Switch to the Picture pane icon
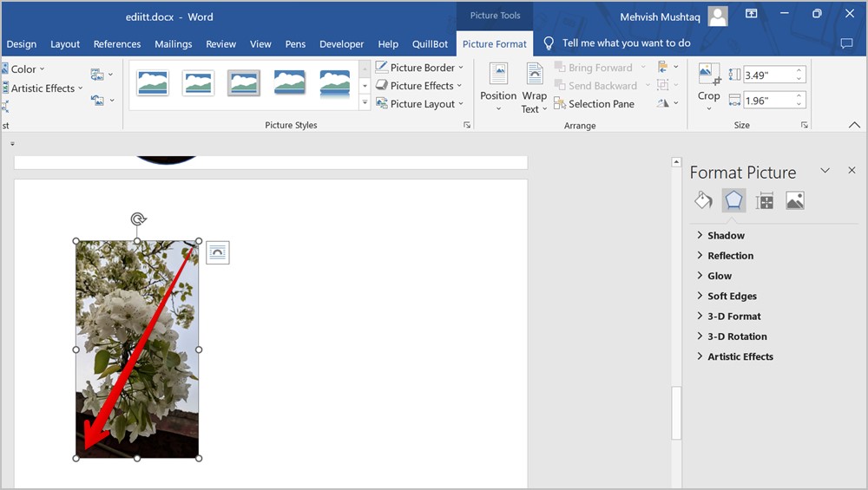This screenshot has height=490, width=868. (794, 201)
